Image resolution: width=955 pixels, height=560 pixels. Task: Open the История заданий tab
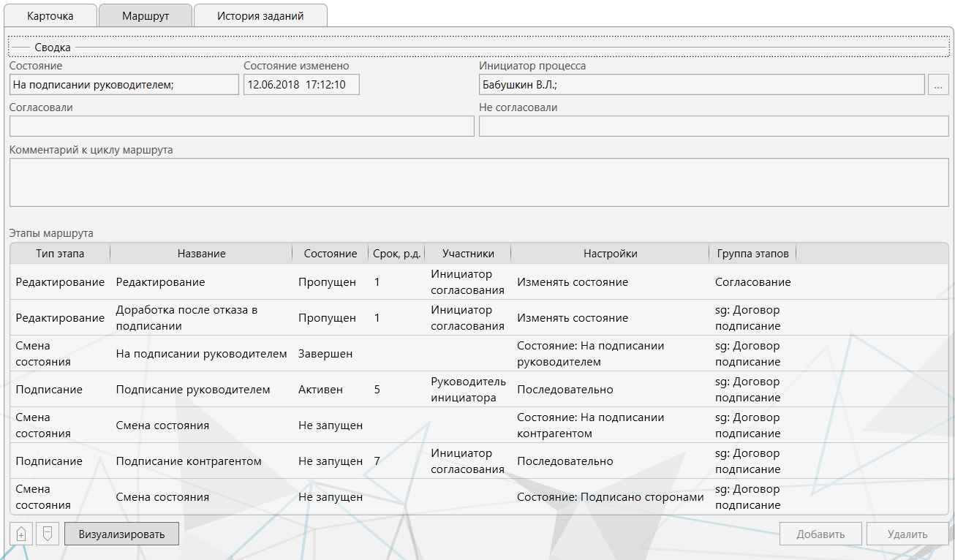pyautogui.click(x=260, y=16)
